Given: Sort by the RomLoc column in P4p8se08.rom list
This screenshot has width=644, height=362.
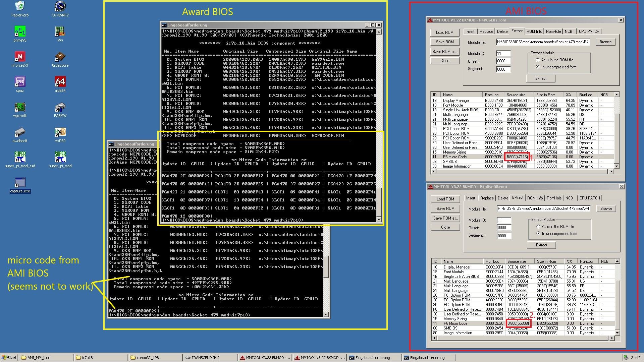Looking at the screenshot, I should 494,261.
